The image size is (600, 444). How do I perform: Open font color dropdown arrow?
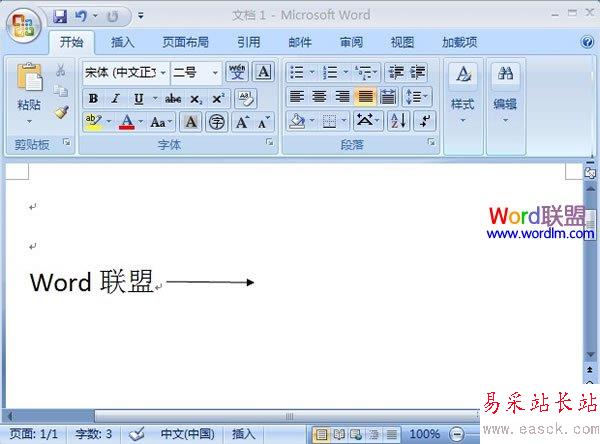[141, 122]
